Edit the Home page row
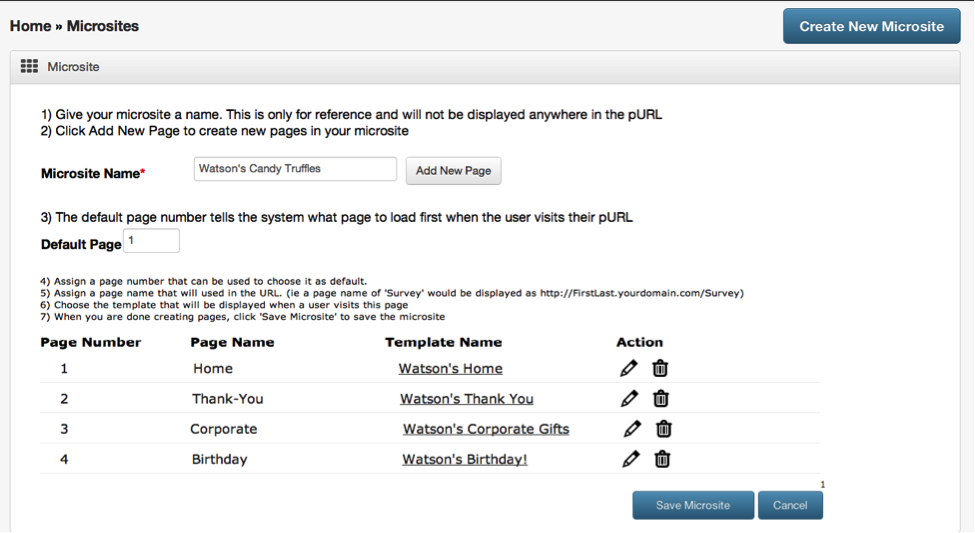The image size is (975, 533). pos(629,368)
